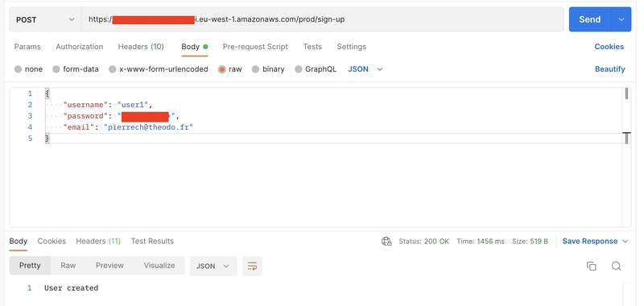Click the request URL input field

tap(323, 19)
